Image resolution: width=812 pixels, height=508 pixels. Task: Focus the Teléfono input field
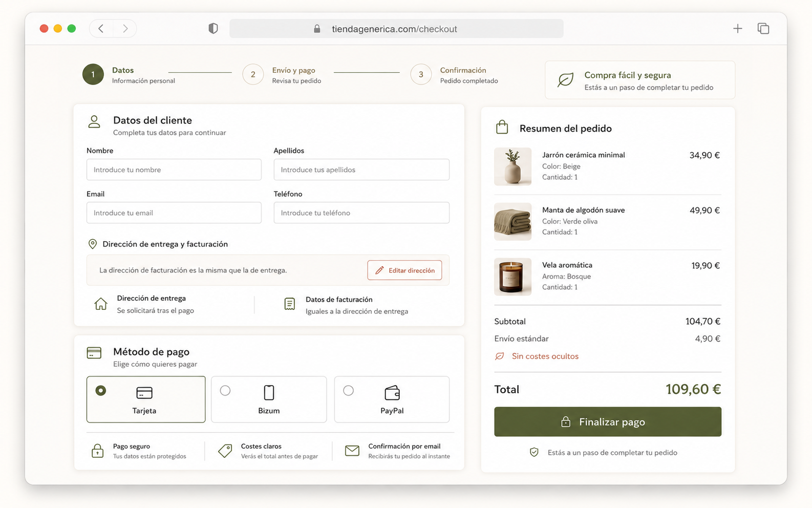[x=361, y=213]
